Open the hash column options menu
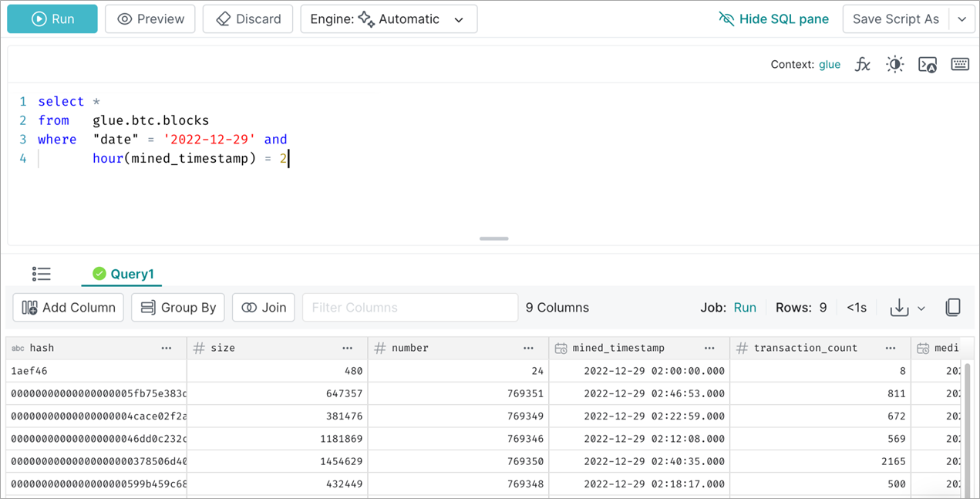 coord(167,348)
